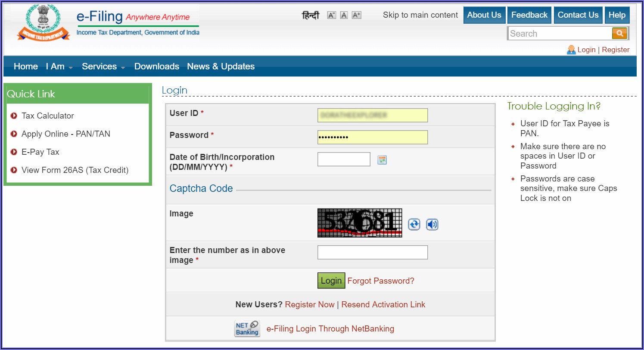Image resolution: width=644 pixels, height=350 pixels.
Task: Click the Net Banking logo icon
Action: (x=247, y=328)
